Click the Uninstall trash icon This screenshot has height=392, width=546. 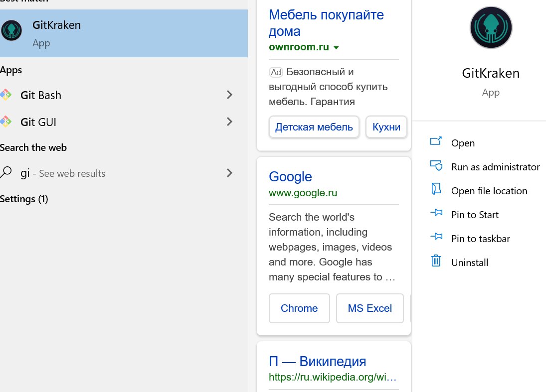pyautogui.click(x=436, y=261)
